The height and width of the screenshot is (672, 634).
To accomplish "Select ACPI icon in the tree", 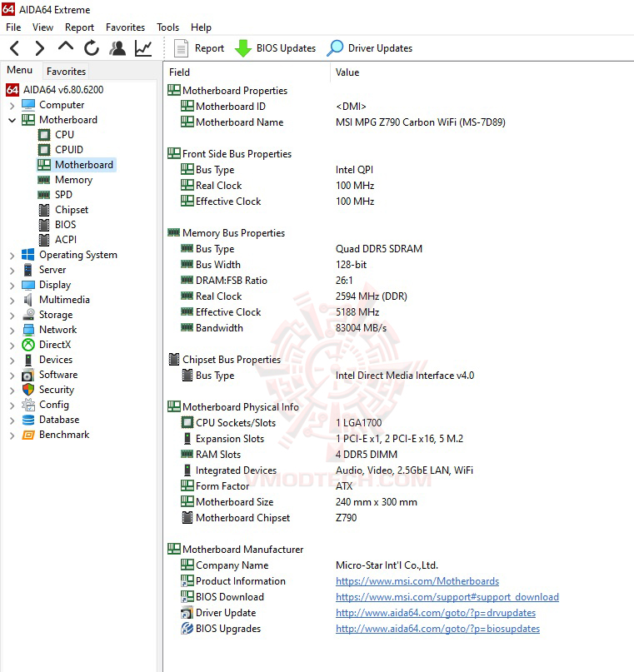I will (43, 240).
